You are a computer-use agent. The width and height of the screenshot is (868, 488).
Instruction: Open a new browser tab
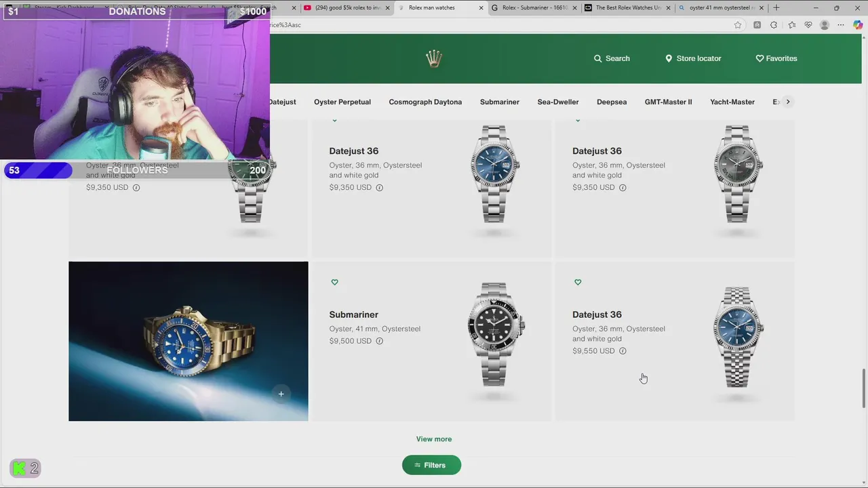coord(776,7)
